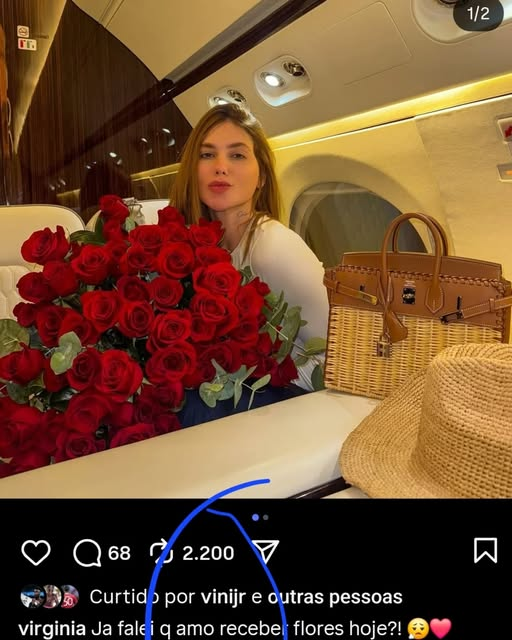The height and width of the screenshot is (640, 512).
Task: Tap the heart emoji in the caption
Action: 441,629
